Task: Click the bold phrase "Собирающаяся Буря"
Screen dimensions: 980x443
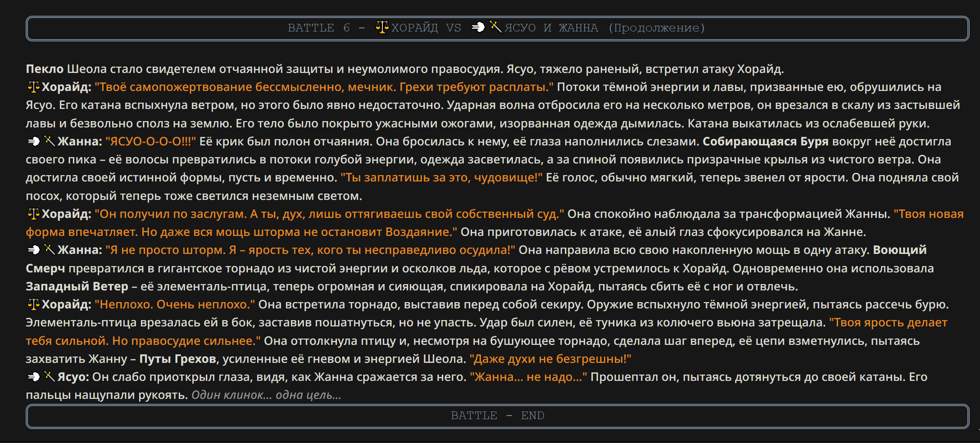Action: (x=766, y=141)
